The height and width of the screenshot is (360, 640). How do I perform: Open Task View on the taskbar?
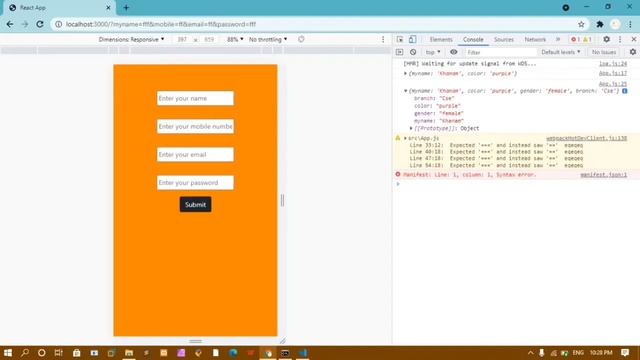[x=59, y=353]
